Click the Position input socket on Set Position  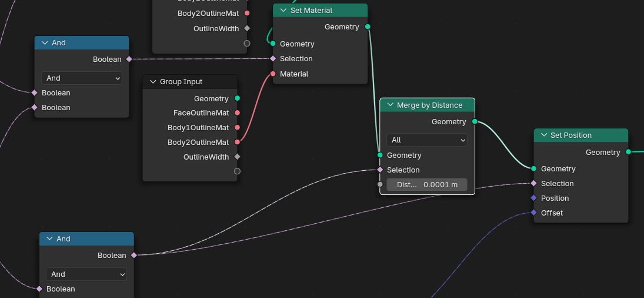(x=533, y=198)
